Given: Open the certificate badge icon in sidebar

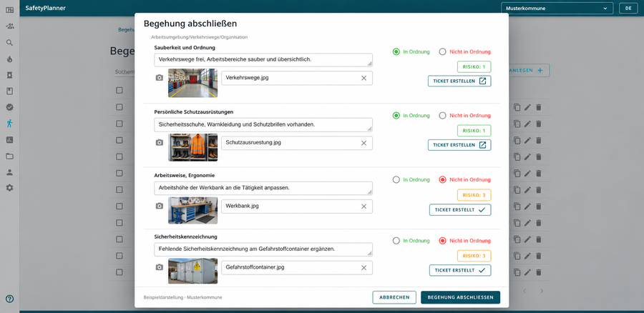Looking at the screenshot, I should (9, 74).
